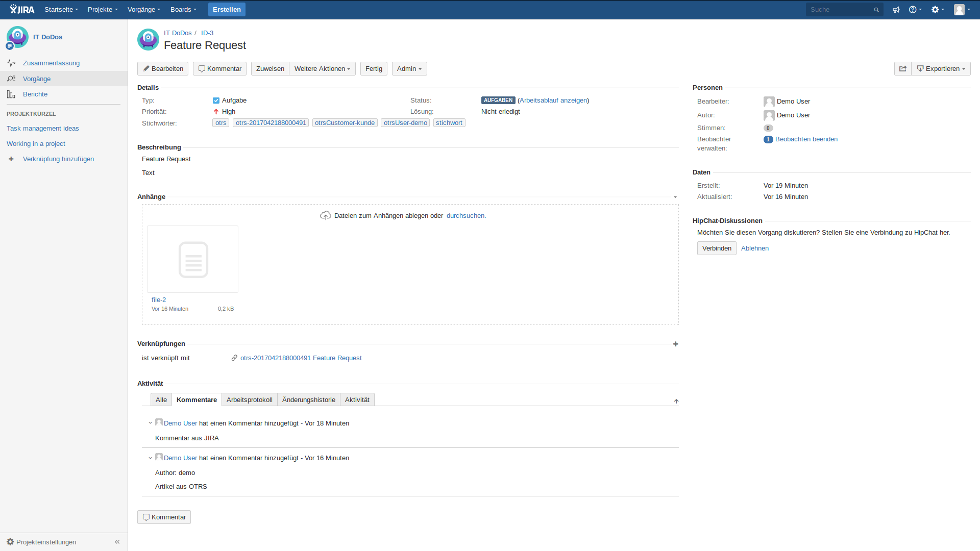Viewport: 980px width, 551px height.
Task: Open the Working in a project shortcut
Action: click(x=36, y=144)
